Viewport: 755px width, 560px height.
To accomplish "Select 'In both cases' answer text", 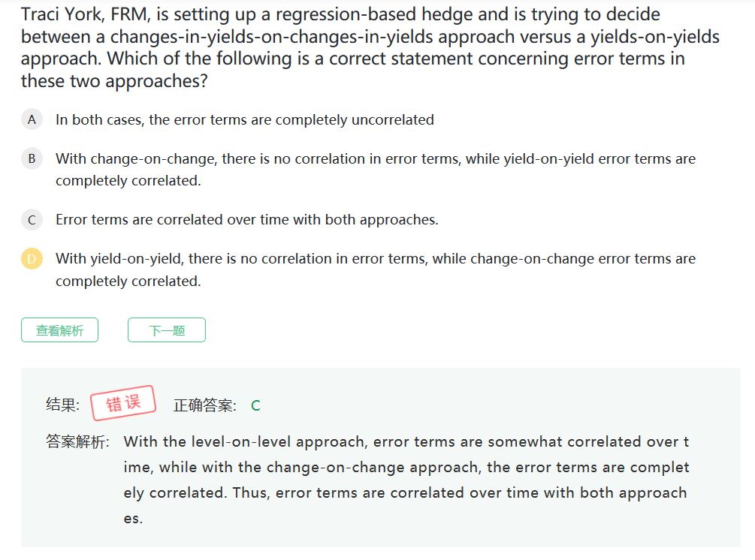I will coord(245,120).
